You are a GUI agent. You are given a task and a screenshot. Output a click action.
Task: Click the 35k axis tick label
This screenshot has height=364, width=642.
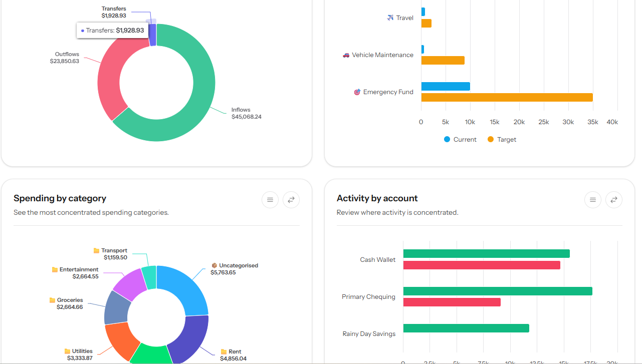point(593,122)
